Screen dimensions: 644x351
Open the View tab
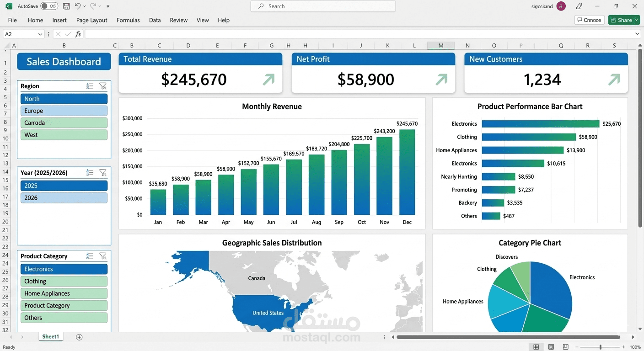203,20
